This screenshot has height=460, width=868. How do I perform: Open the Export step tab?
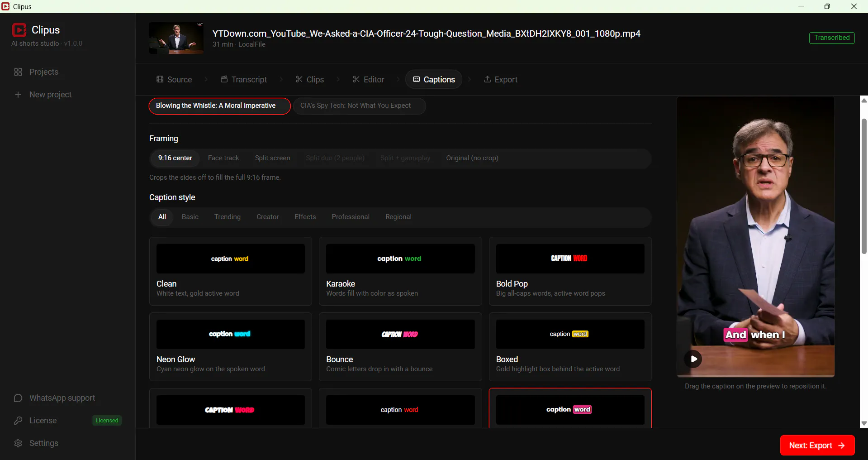pyautogui.click(x=501, y=79)
